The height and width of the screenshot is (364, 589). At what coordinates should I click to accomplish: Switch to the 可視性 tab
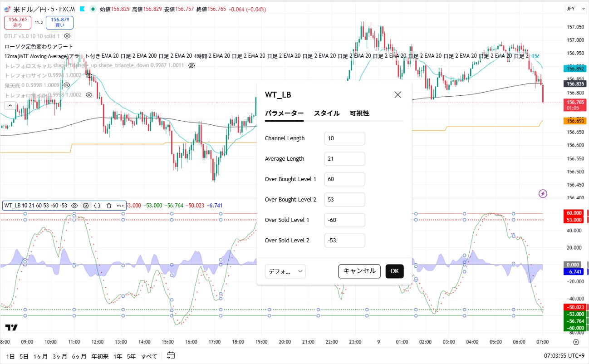[x=359, y=113]
